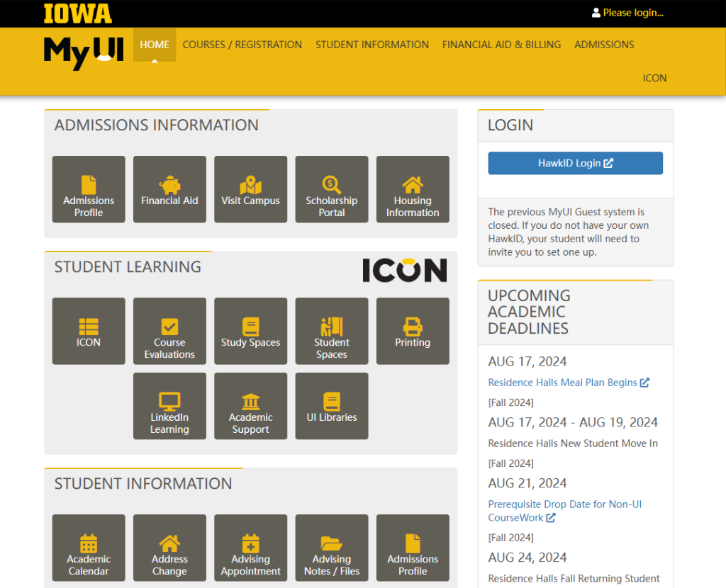Open the Admissions Profile tile under Student Information
The height and width of the screenshot is (588, 726).
click(413, 548)
